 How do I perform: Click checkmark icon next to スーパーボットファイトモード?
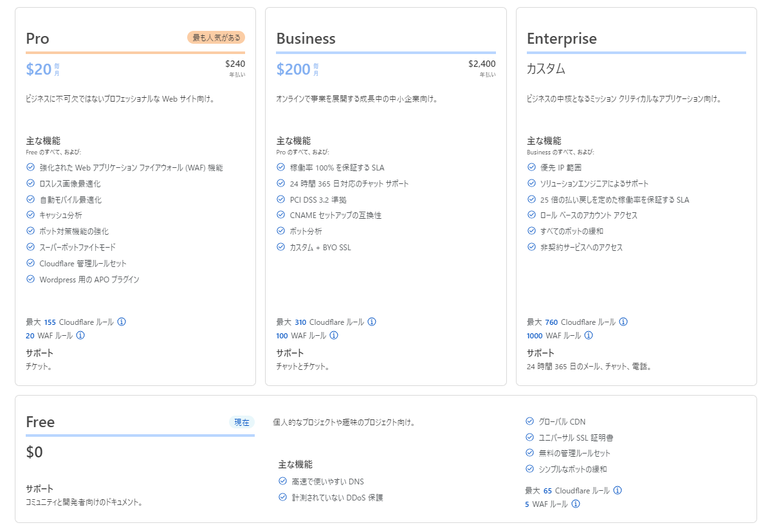pos(30,246)
